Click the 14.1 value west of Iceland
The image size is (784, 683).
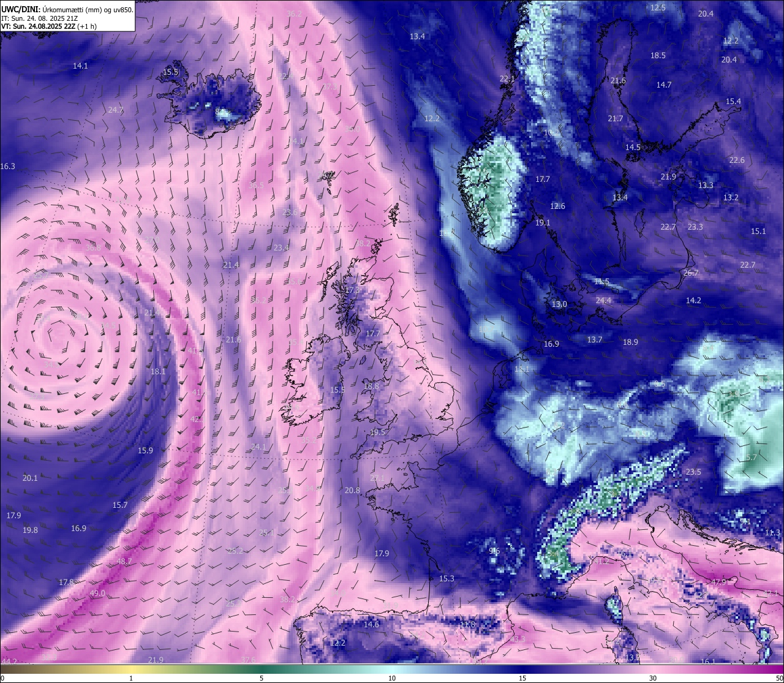[x=80, y=66]
